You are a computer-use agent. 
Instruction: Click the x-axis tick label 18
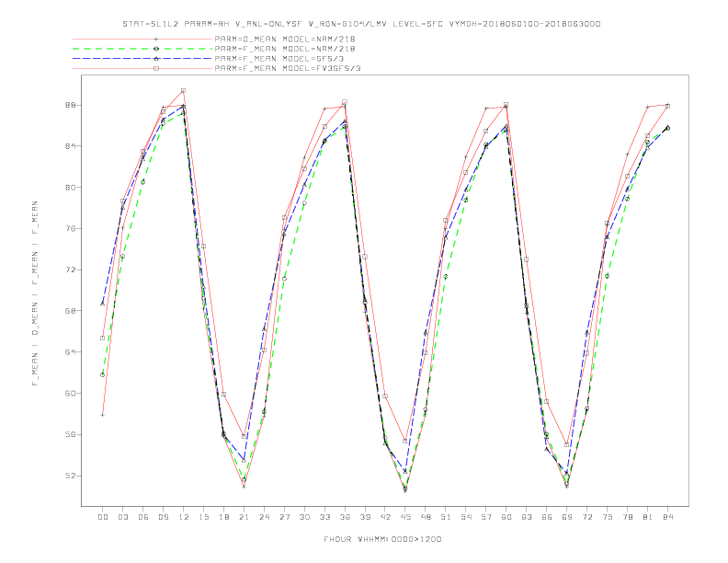223,517
